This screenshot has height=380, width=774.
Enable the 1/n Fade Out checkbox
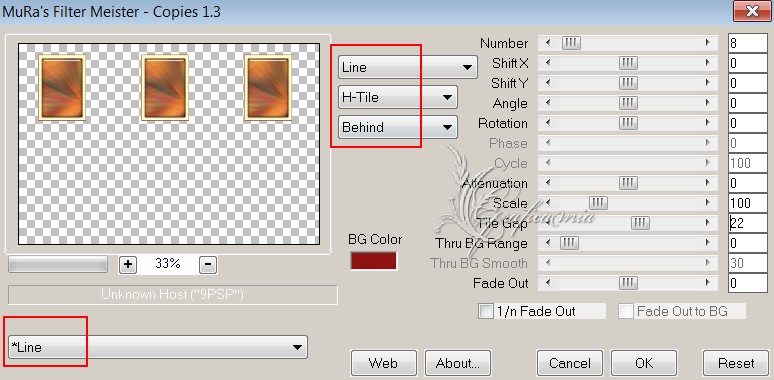click(486, 311)
